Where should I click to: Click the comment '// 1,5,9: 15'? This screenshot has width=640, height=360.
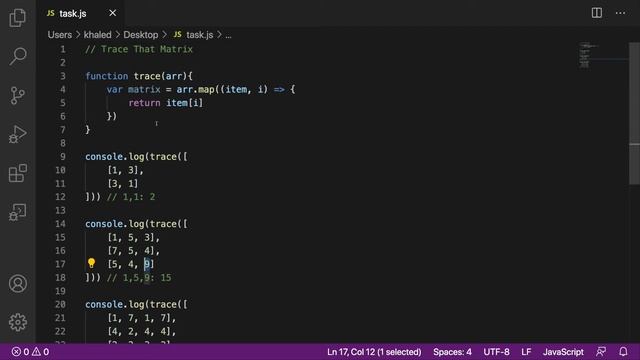[139, 278]
